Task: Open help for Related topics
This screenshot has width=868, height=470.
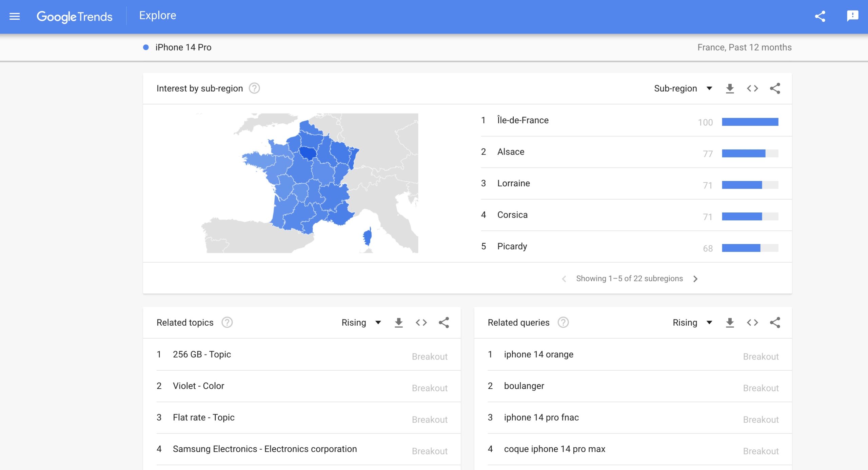Action: coord(227,323)
